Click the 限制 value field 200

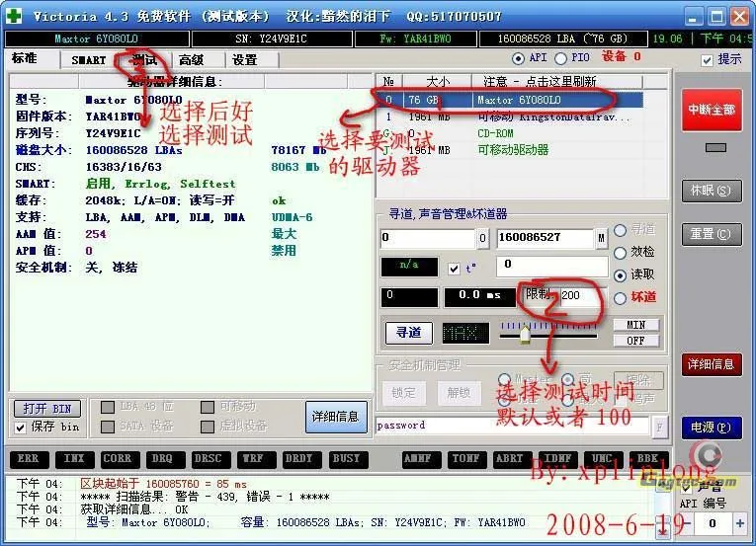582,295
